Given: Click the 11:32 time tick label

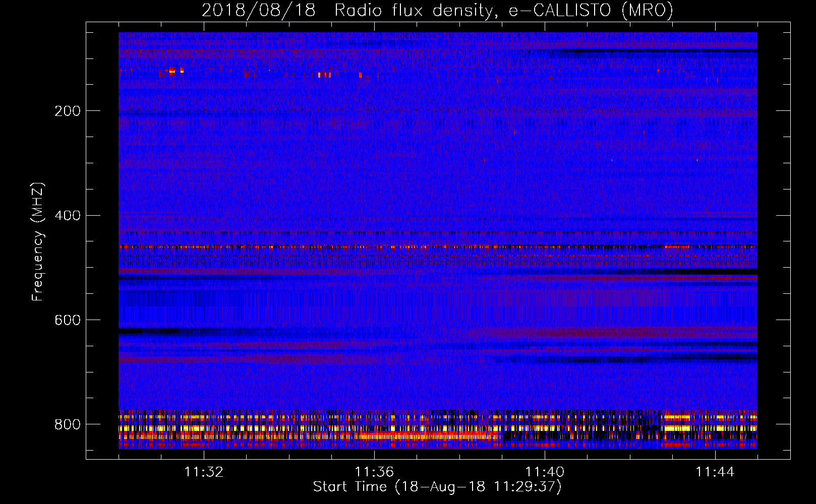Looking at the screenshot, I should (204, 472).
